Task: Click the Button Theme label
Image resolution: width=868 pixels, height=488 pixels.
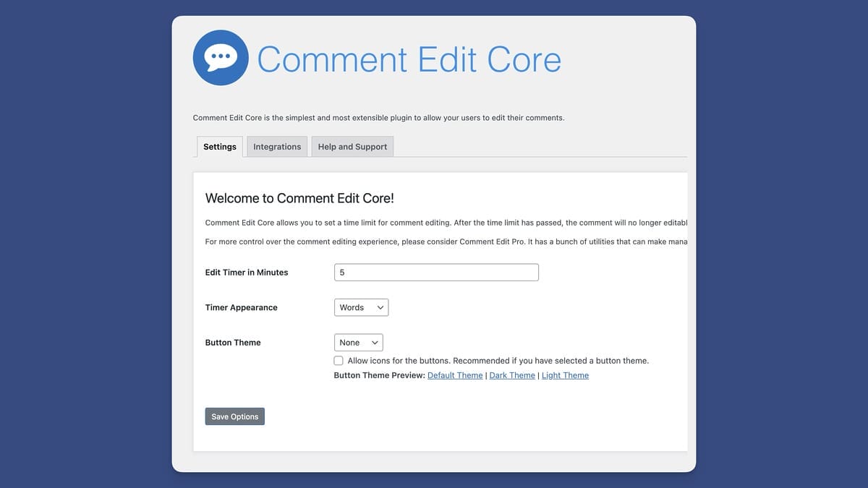Action: coord(233,343)
